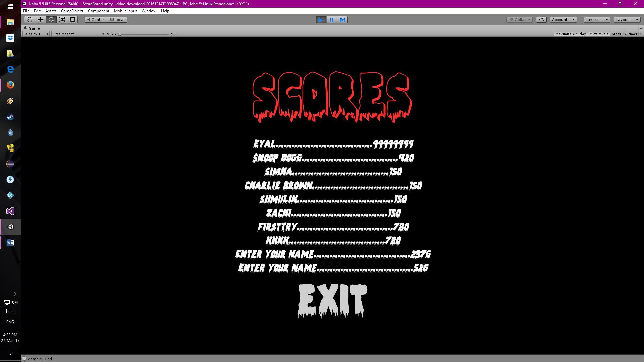Open the GameObject menu
Image resolution: width=644 pixels, height=362 pixels.
click(x=72, y=11)
